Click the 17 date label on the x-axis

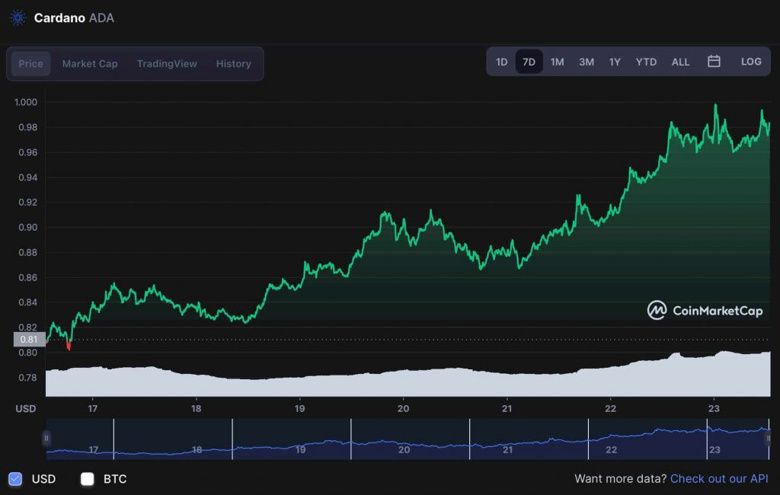tap(93, 408)
